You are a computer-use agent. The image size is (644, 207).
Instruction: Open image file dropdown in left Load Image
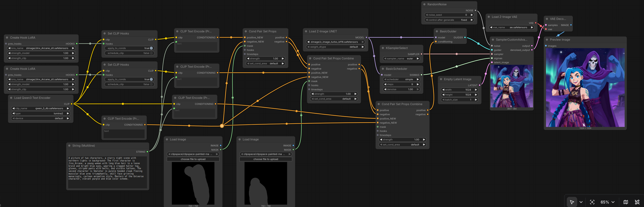(x=193, y=154)
